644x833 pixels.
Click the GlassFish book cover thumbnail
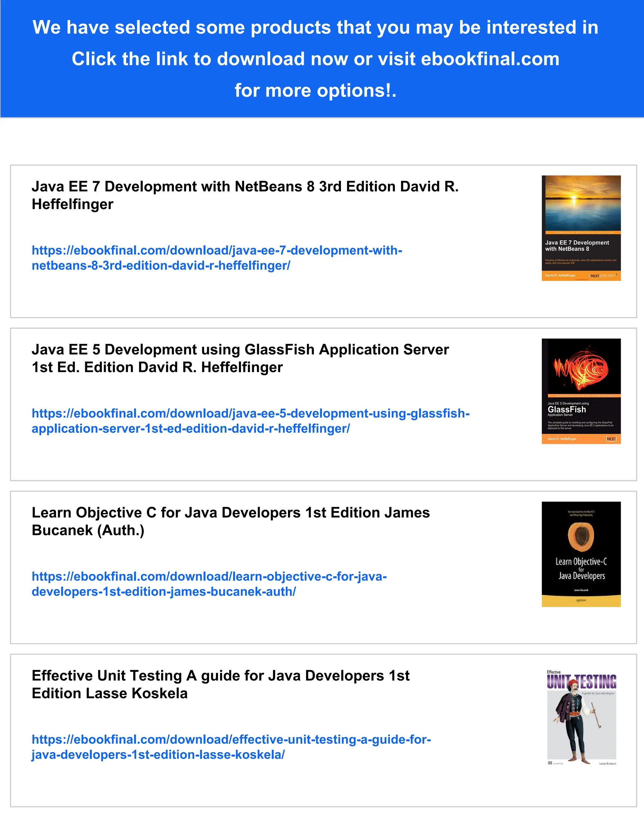pyautogui.click(x=581, y=391)
